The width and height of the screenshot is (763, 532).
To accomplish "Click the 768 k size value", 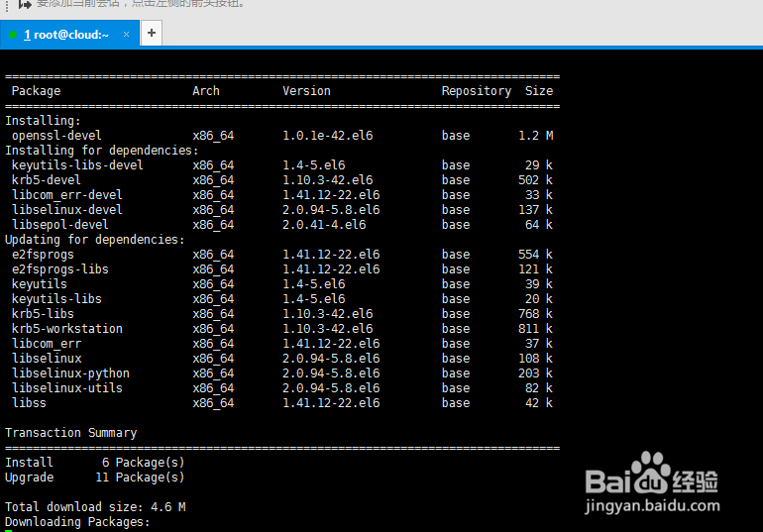I will tap(535, 314).
